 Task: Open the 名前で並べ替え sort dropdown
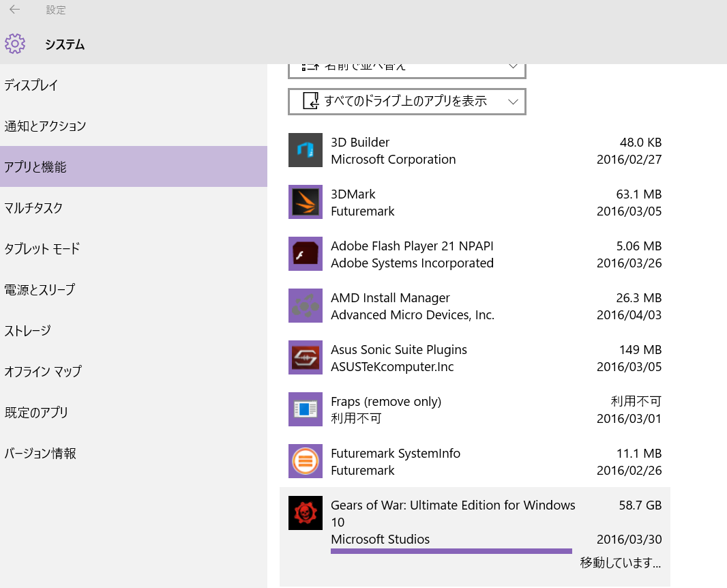[407, 70]
